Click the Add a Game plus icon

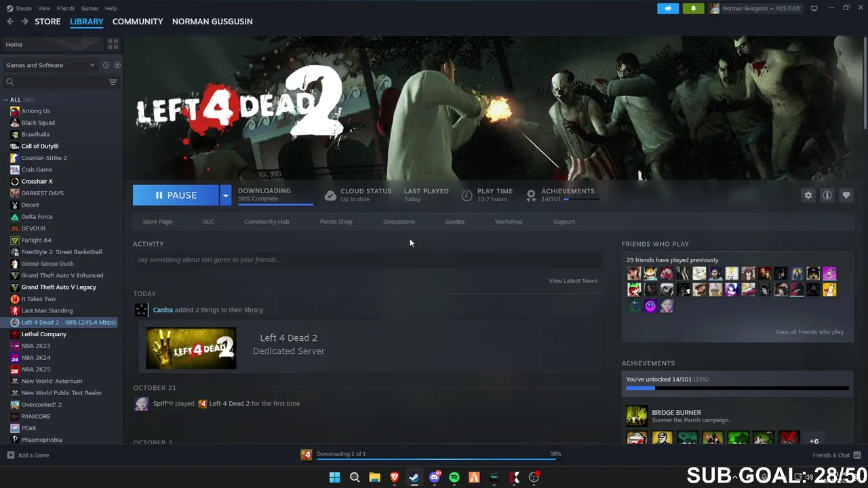(10, 455)
